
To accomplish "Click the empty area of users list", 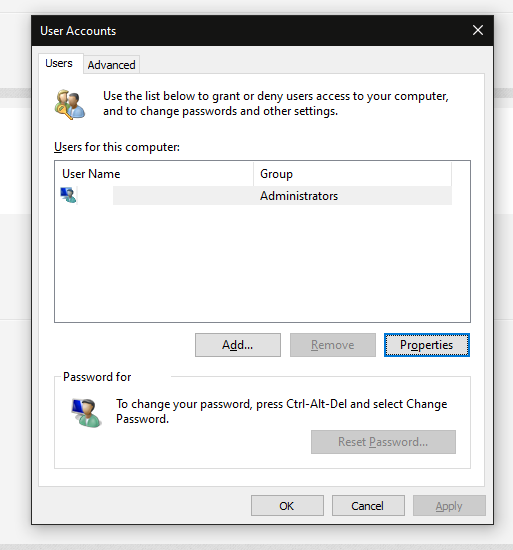I will (x=262, y=263).
